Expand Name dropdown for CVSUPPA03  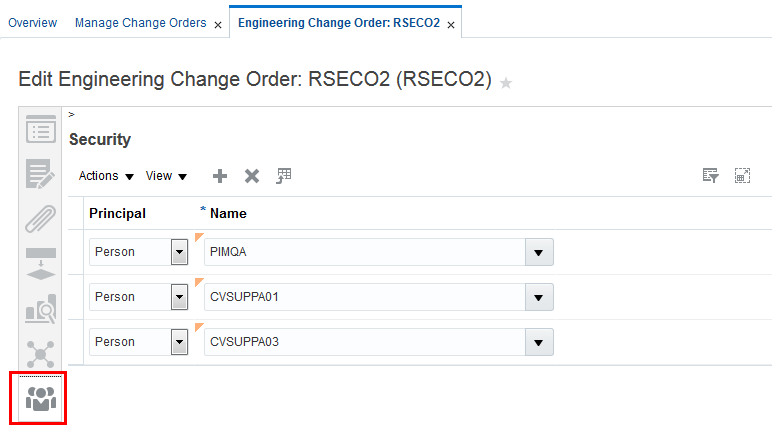point(540,342)
